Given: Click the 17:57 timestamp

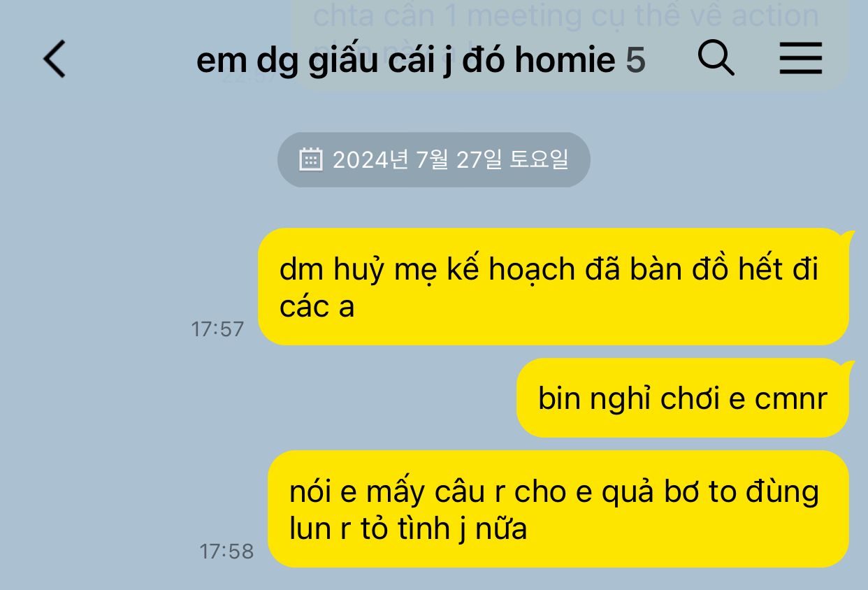Looking at the screenshot, I should (218, 329).
